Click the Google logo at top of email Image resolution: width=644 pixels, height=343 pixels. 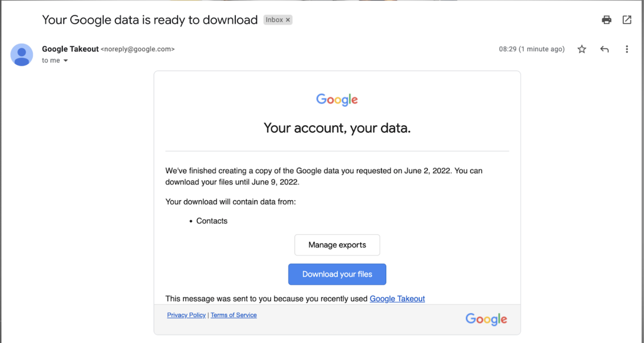pos(337,100)
